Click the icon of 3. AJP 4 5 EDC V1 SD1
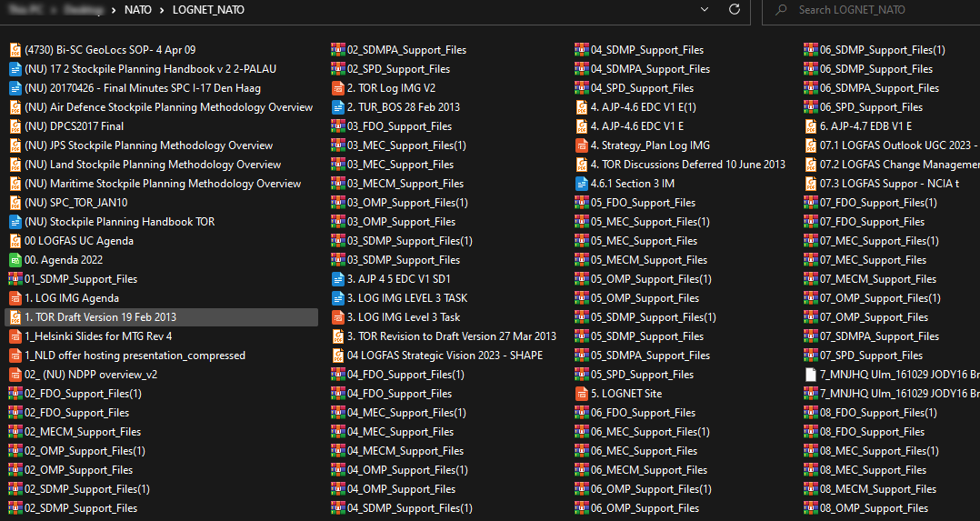Screen dimensions: 980x521 click(338, 279)
